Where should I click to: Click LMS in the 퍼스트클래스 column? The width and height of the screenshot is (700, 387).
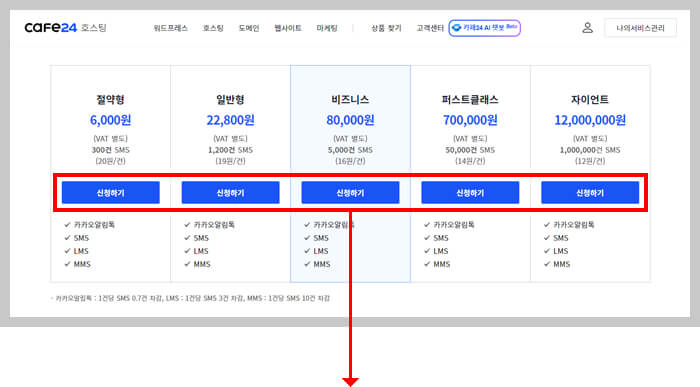[x=441, y=251]
